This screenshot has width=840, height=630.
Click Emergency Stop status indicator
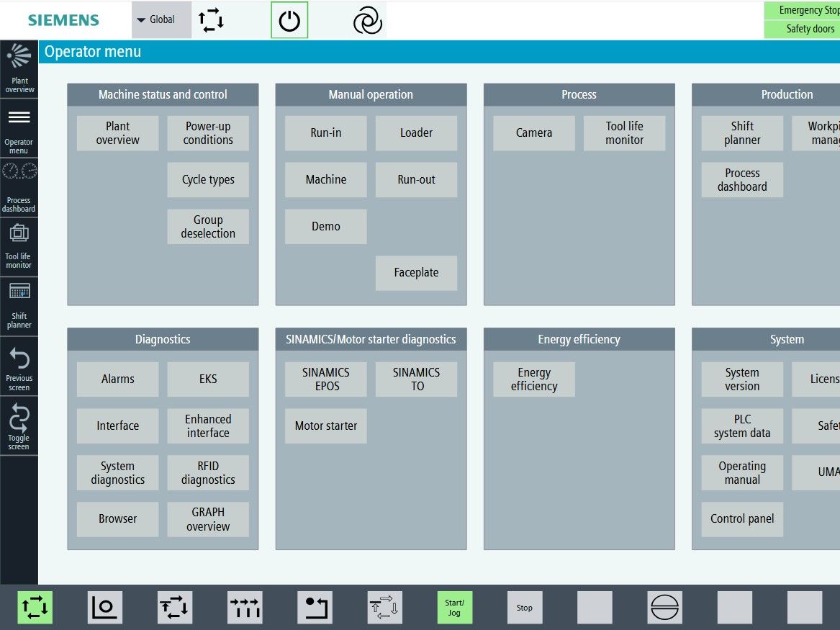coord(802,10)
